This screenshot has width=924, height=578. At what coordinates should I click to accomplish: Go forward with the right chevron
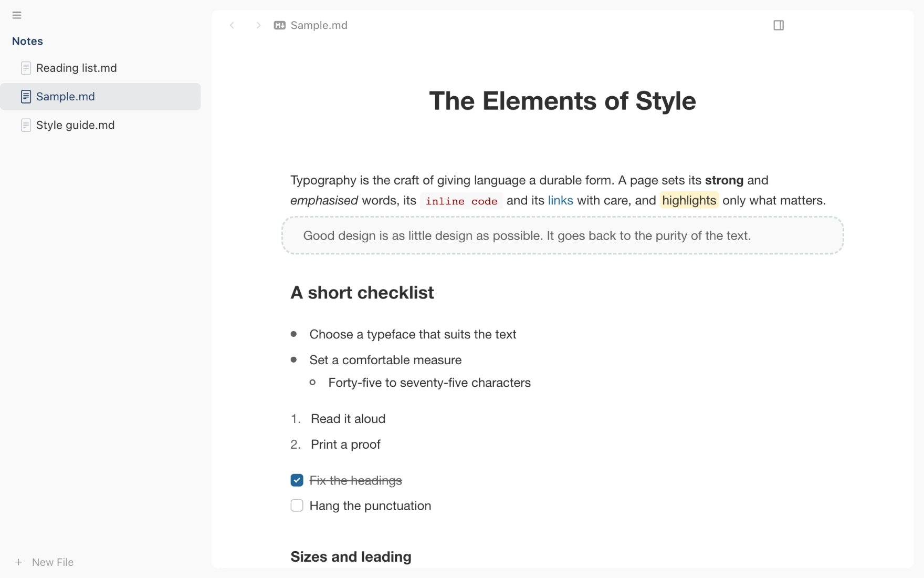tap(258, 25)
